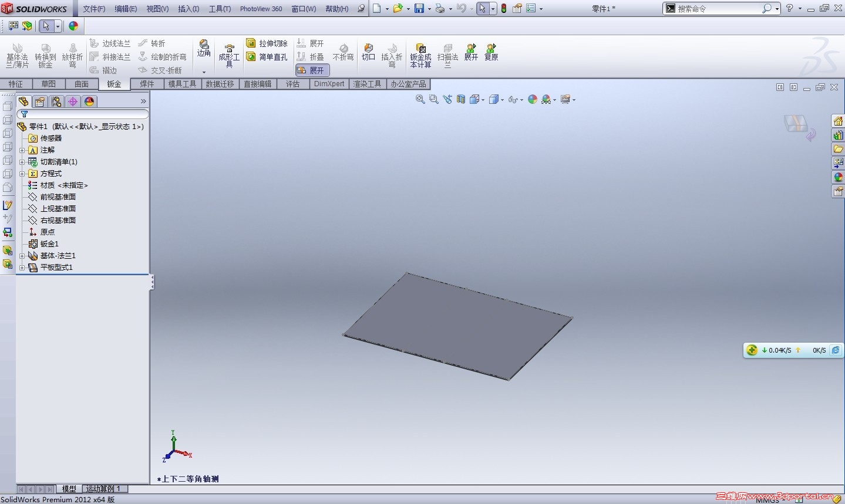Switch to the 特征 tab

pos(16,84)
